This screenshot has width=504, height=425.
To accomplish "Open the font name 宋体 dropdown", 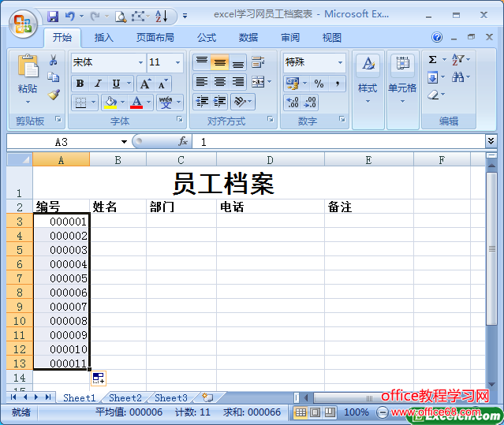I will pyautogui.click(x=140, y=62).
